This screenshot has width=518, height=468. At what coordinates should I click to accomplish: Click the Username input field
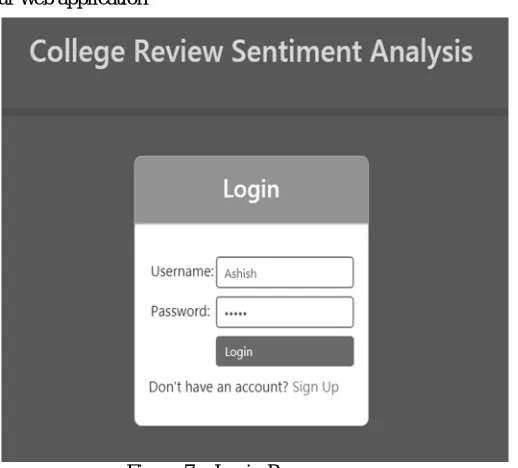[x=285, y=272]
